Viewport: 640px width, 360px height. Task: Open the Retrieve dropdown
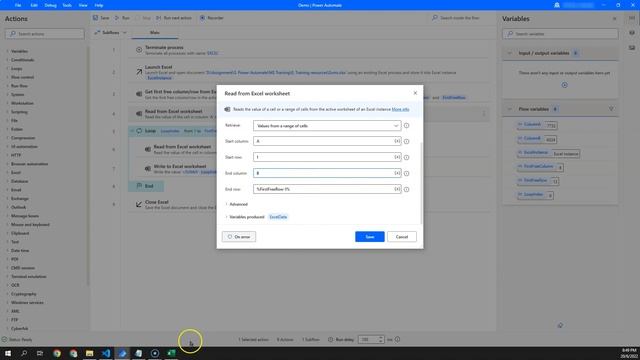(x=327, y=126)
